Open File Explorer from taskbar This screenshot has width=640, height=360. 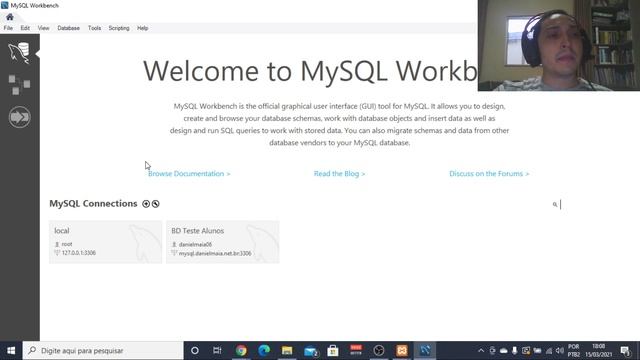click(287, 350)
